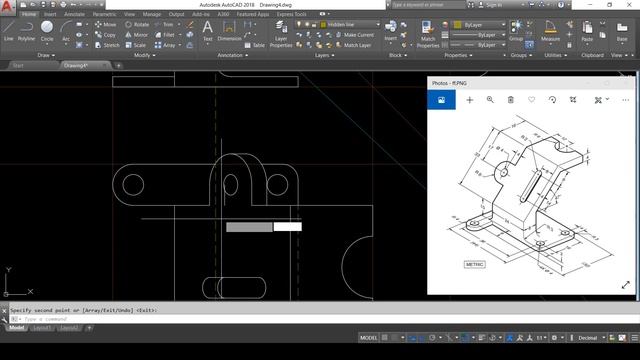Screen dimensions: 640x360
Task: Toggle grid display in status bar
Action: coord(384,338)
